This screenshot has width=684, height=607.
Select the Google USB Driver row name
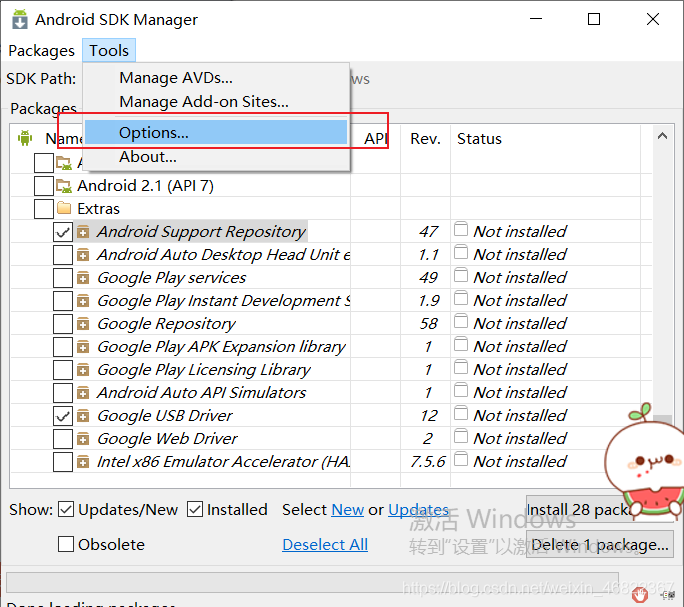(x=164, y=416)
